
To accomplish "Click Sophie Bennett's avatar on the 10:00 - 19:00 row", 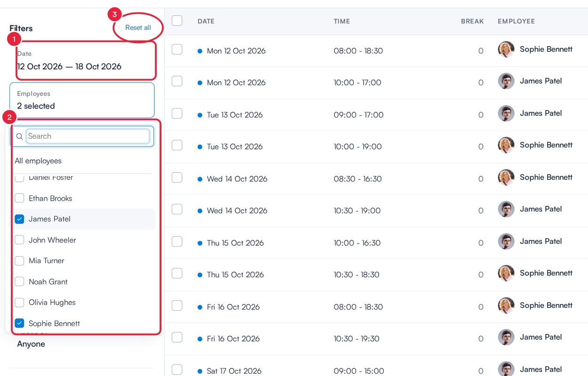I will point(506,145).
